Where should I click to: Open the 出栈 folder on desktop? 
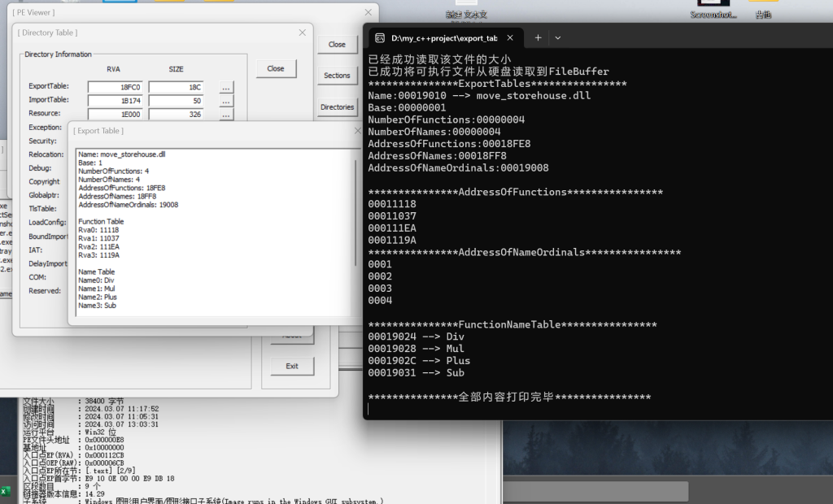click(763, 8)
